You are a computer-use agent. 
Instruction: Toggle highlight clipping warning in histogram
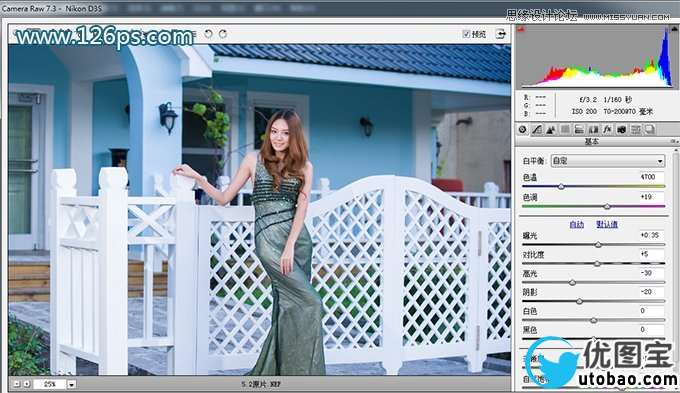[674, 29]
